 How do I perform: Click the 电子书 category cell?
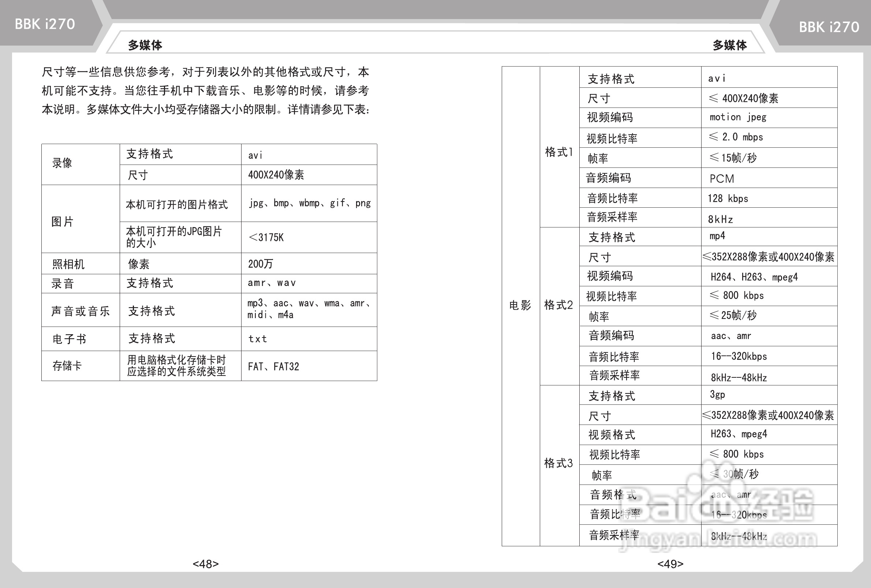[x=69, y=339]
